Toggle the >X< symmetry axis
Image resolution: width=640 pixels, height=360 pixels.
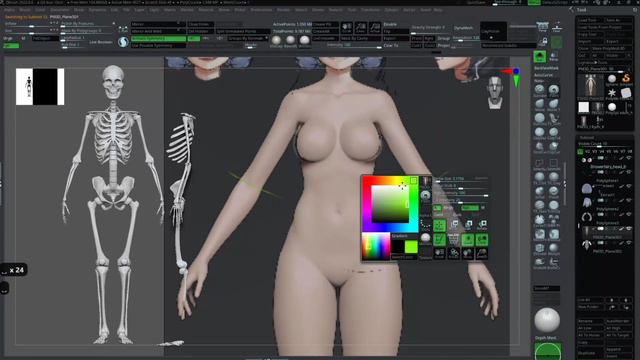coord(193,38)
